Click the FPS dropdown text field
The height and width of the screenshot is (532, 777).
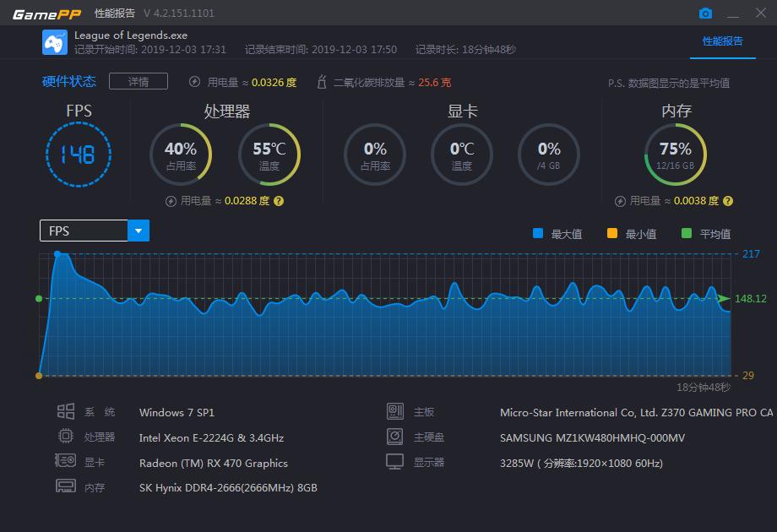[84, 231]
